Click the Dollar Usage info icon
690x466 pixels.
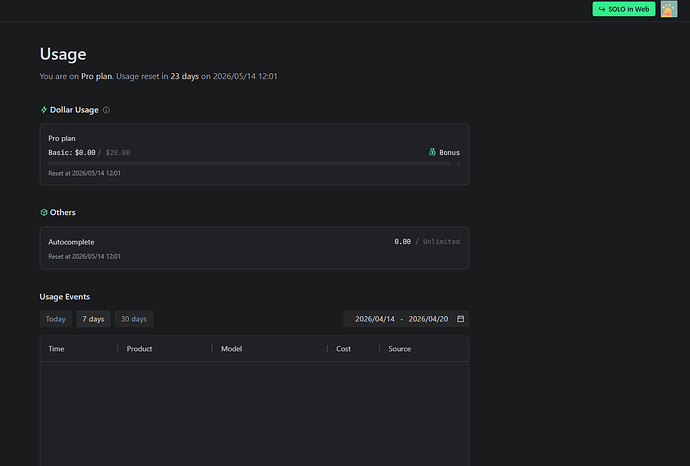click(106, 110)
